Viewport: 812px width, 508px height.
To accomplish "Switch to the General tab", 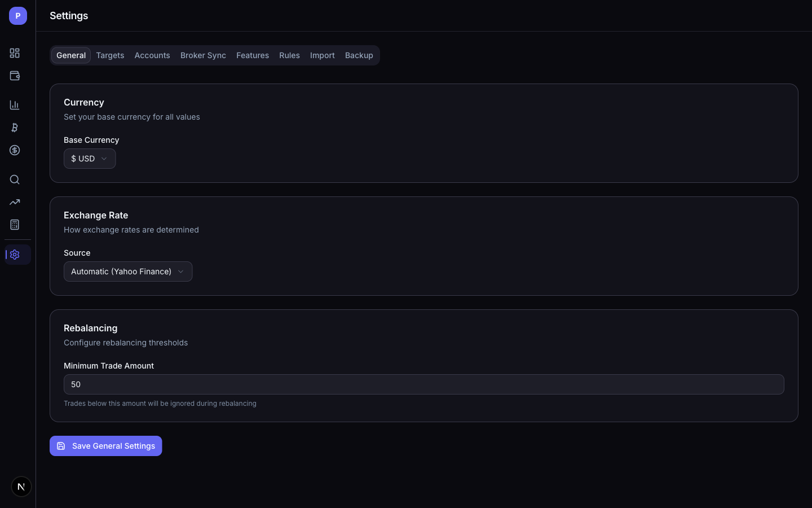I will (71, 55).
